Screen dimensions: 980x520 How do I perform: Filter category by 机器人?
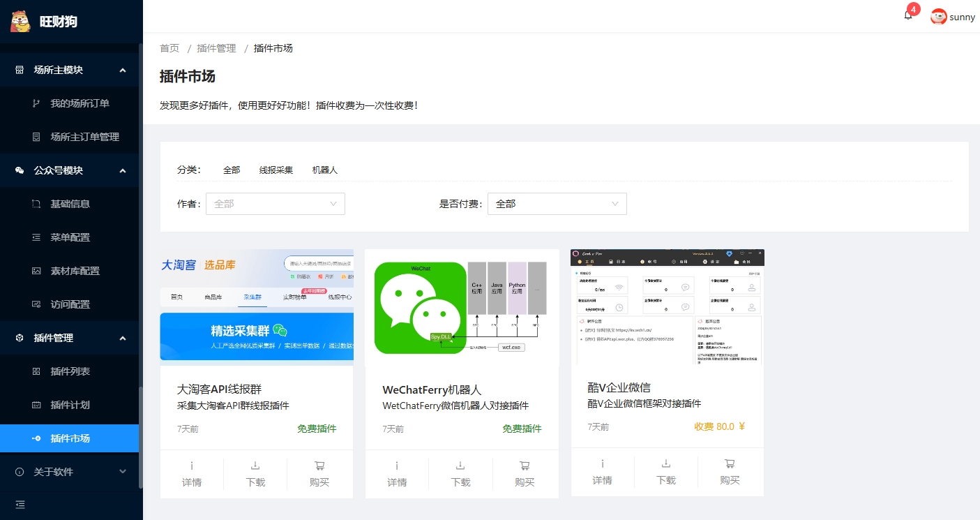(324, 170)
